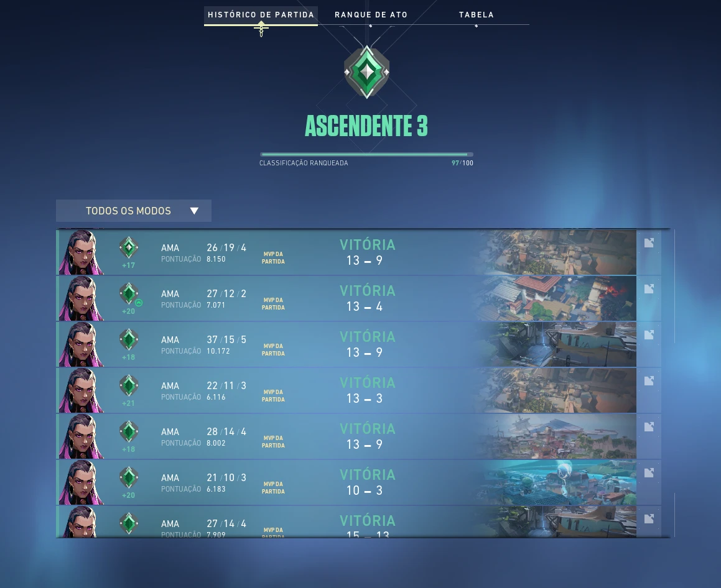Click the ranked rating progress bar

click(x=366, y=155)
